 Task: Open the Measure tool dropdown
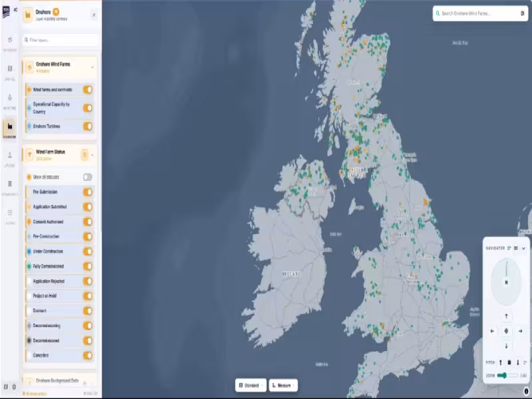click(x=283, y=386)
